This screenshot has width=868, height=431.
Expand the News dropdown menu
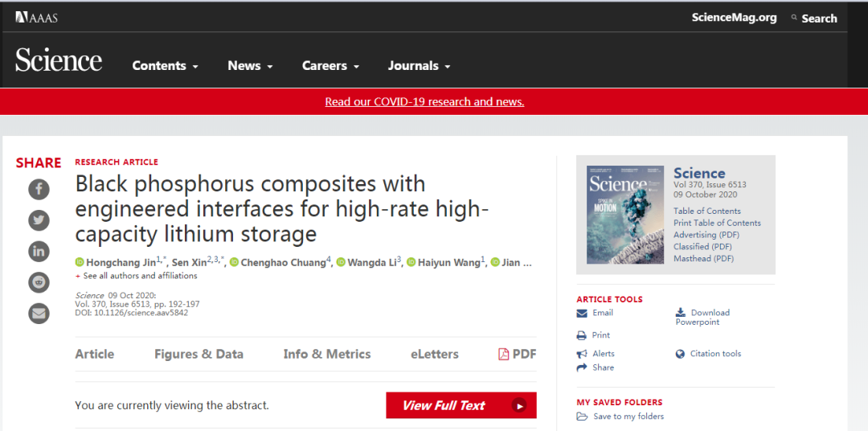pos(250,66)
